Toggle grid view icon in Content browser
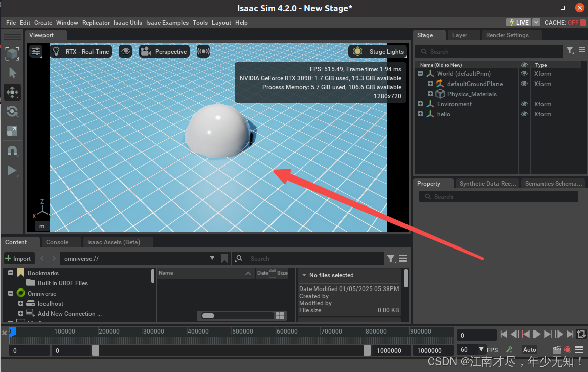 pos(280,316)
